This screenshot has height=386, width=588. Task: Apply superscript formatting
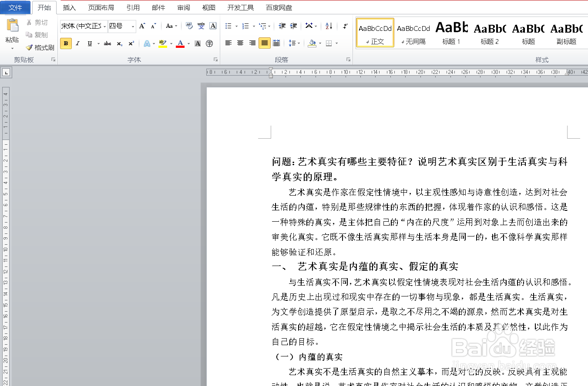tap(131, 43)
